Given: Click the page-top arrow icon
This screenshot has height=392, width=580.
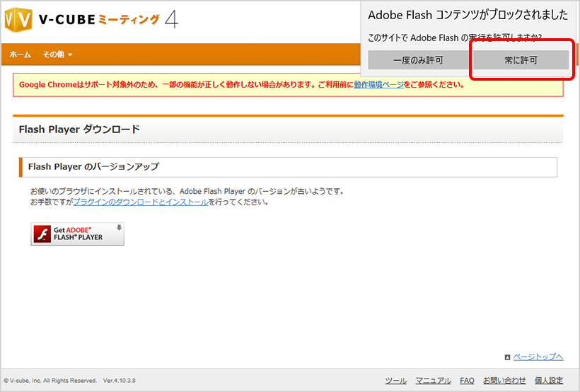Looking at the screenshot, I should [507, 357].
